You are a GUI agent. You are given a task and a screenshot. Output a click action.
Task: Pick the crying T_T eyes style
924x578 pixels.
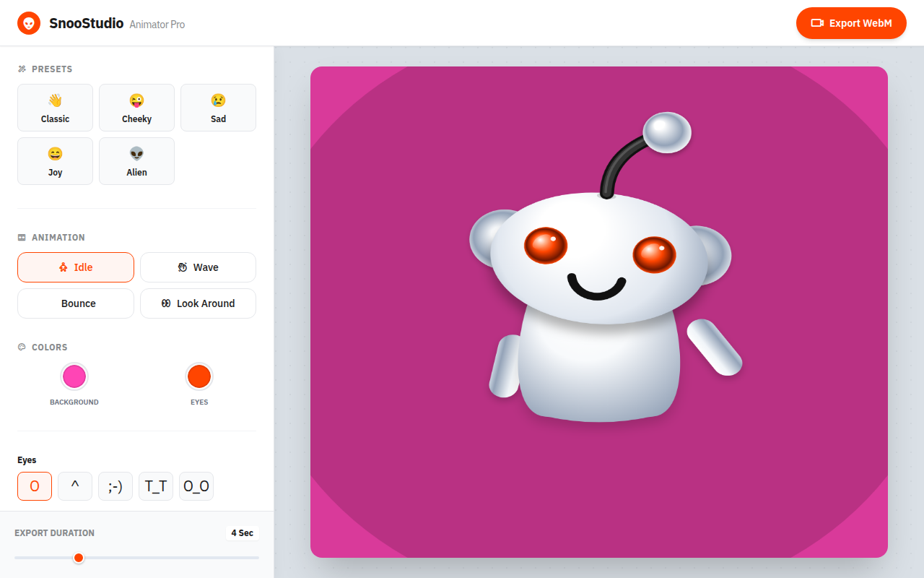pyautogui.click(x=156, y=486)
